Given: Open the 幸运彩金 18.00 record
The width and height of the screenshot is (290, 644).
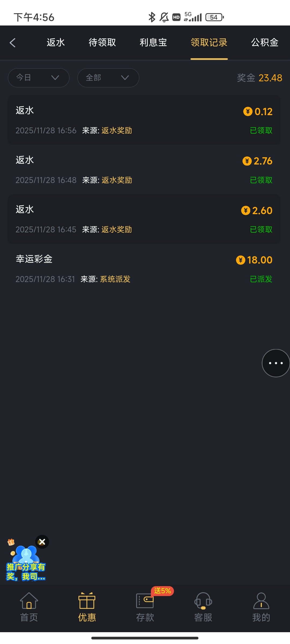Looking at the screenshot, I should pos(144,269).
